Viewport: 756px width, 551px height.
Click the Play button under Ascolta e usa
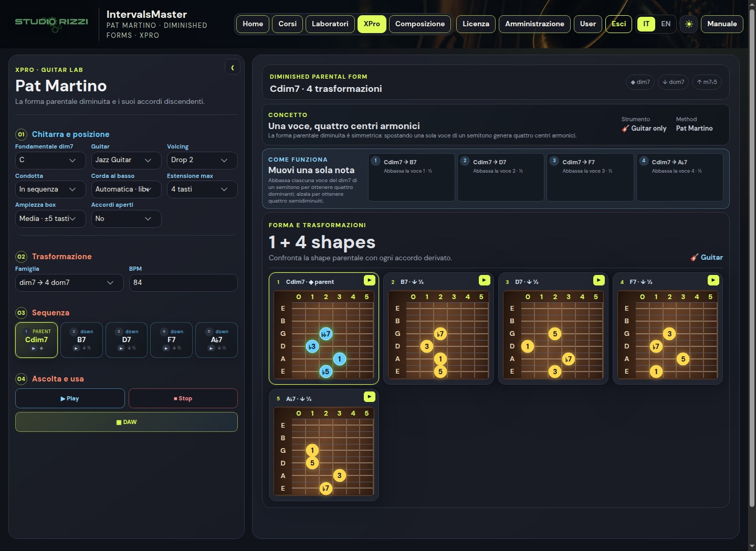coord(70,398)
